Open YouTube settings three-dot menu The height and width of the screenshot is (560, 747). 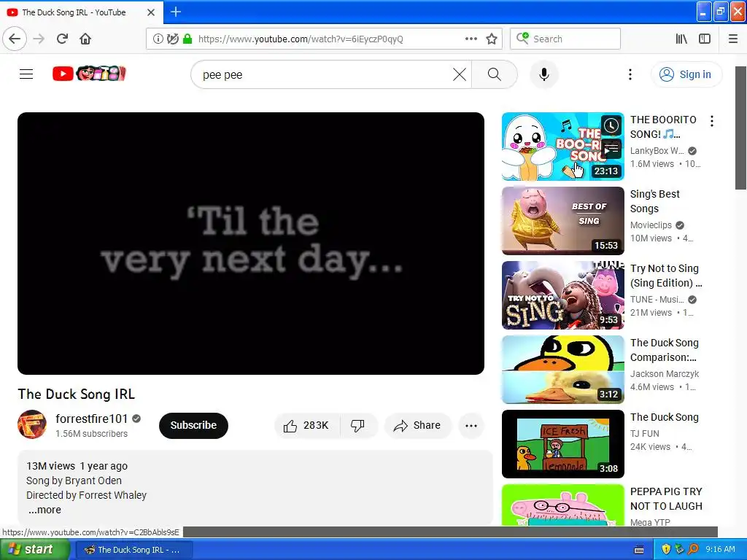tap(630, 74)
